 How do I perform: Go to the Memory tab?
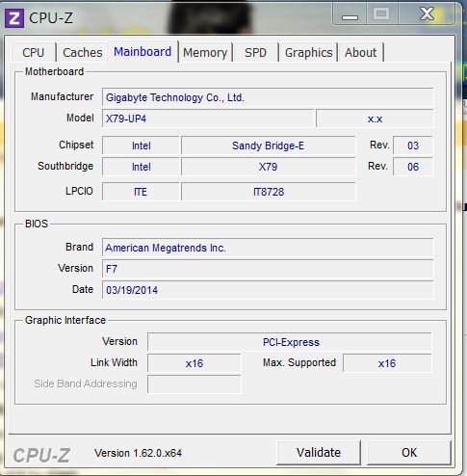205,52
